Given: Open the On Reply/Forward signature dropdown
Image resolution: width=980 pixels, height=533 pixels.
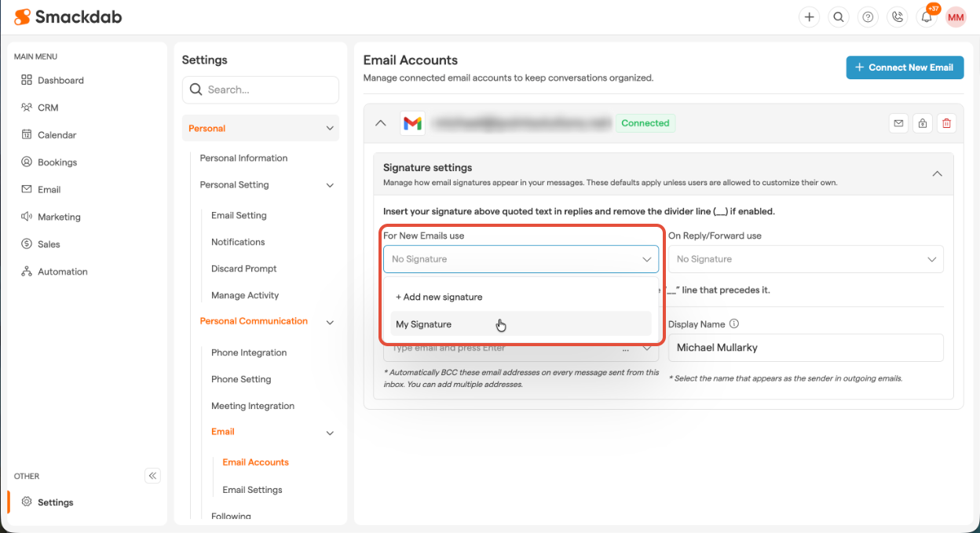Looking at the screenshot, I should click(x=806, y=259).
